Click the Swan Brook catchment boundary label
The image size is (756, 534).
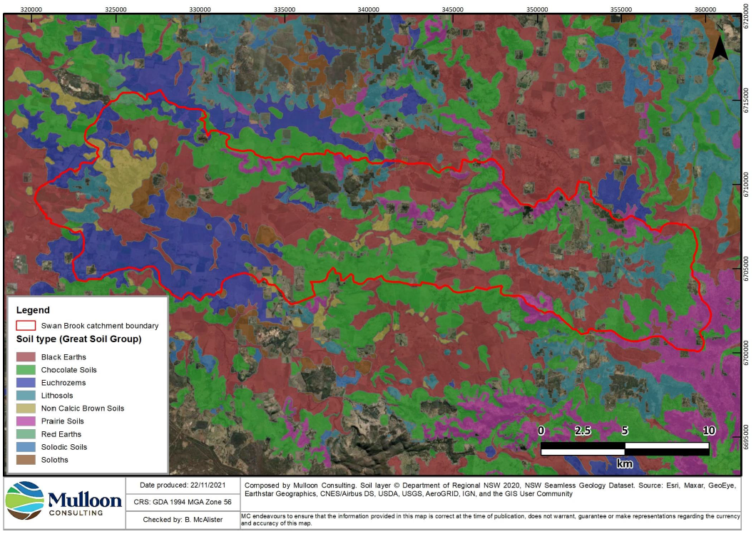pos(100,326)
